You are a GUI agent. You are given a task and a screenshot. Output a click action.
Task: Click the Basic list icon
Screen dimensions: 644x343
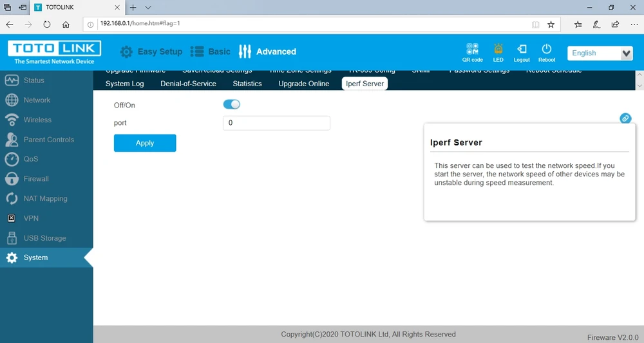197,51
